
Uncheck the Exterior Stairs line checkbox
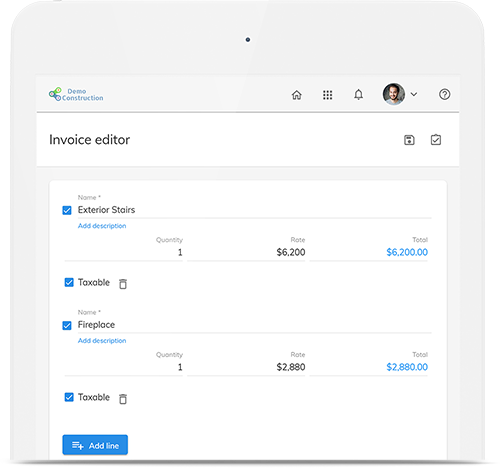[67, 210]
